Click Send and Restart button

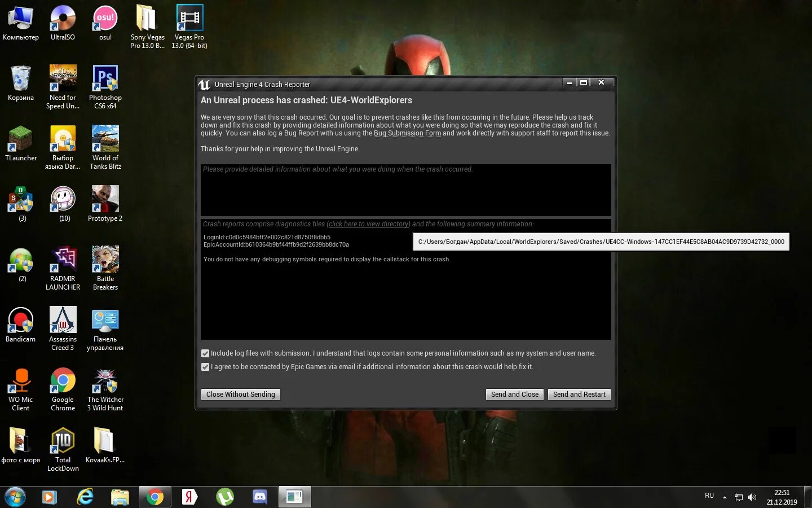point(579,395)
